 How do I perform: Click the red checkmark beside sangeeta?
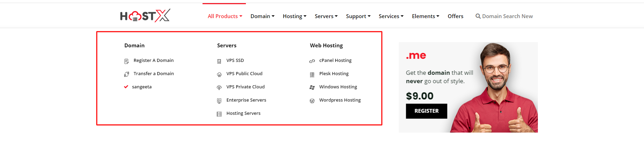pos(126,87)
